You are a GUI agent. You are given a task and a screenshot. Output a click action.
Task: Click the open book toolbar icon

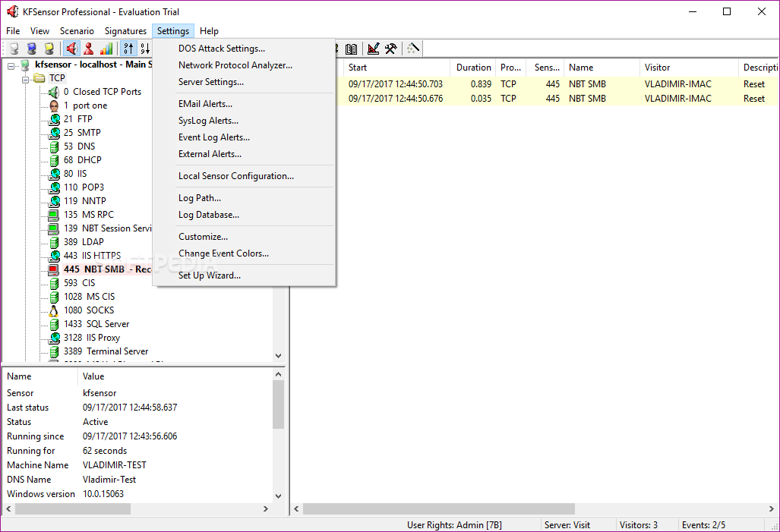351,49
